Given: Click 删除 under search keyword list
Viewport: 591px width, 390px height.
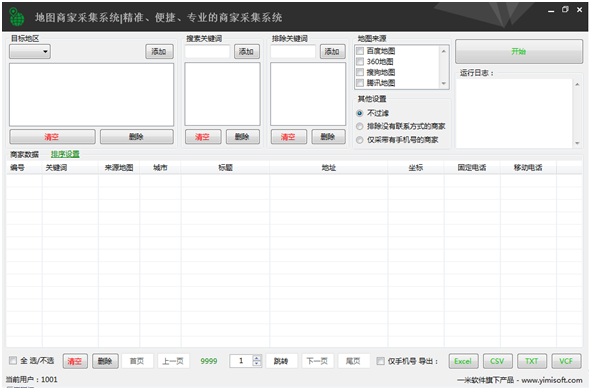Looking at the screenshot, I should click(x=243, y=137).
